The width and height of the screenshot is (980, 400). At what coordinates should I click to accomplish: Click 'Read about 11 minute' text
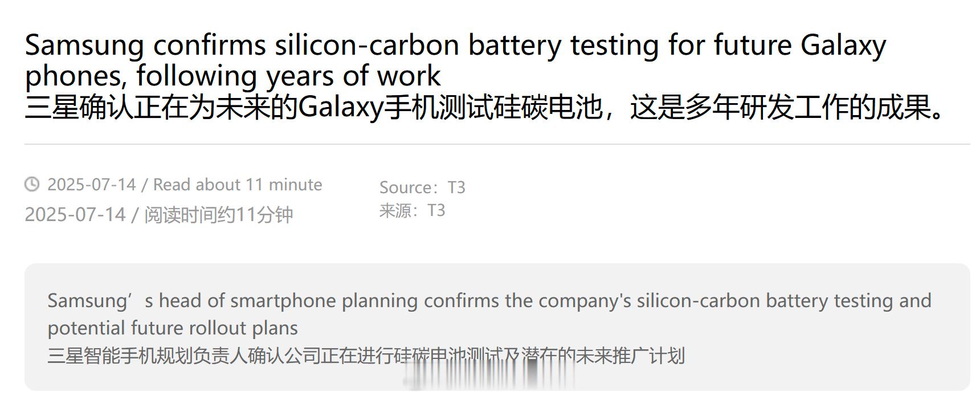238,185
